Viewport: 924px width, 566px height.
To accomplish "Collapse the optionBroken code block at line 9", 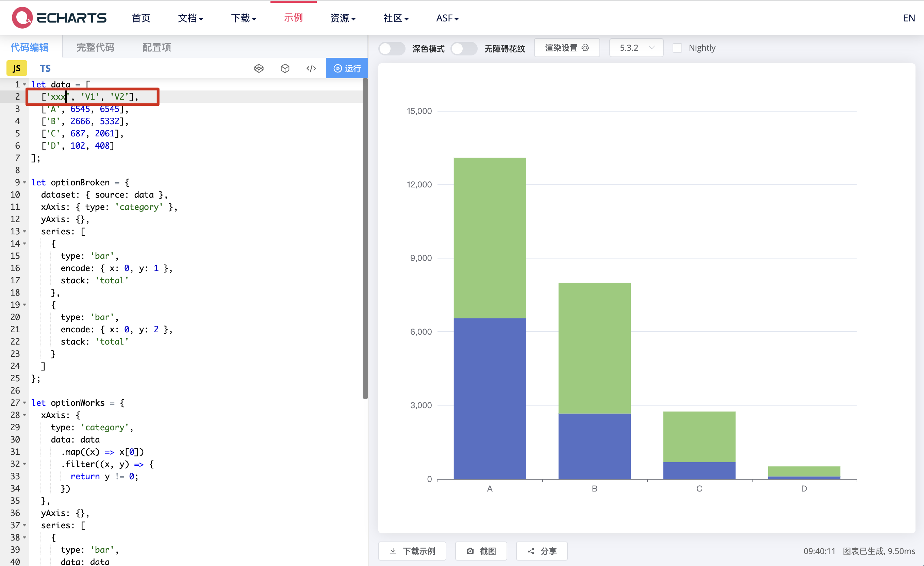I will [24, 183].
